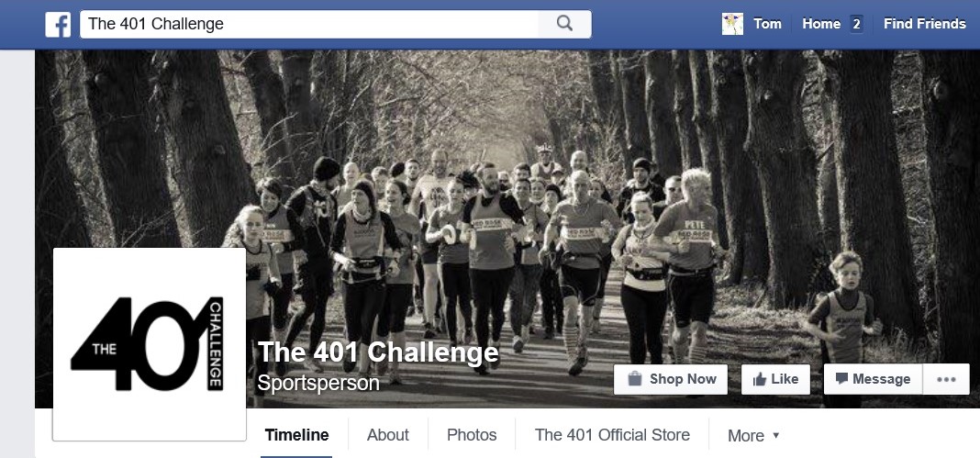Open The 401 Challenge logo profile picture
Image resolution: width=980 pixels, height=458 pixels.
tap(150, 344)
